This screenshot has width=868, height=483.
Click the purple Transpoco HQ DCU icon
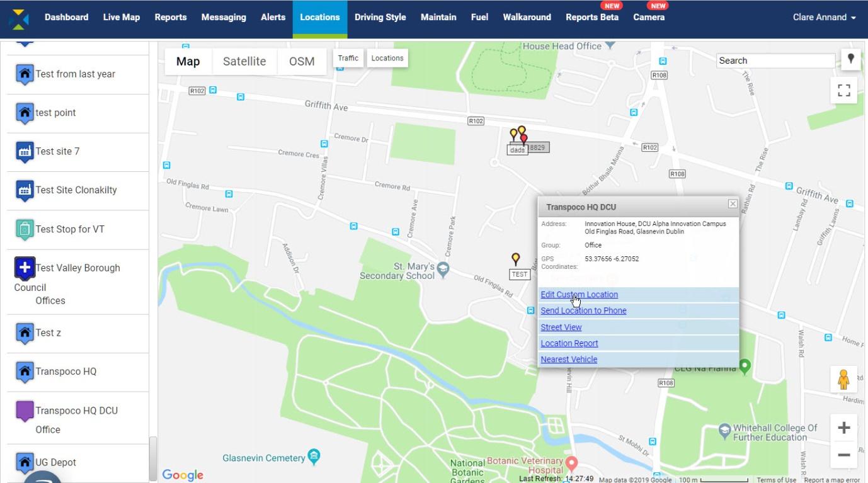point(25,411)
